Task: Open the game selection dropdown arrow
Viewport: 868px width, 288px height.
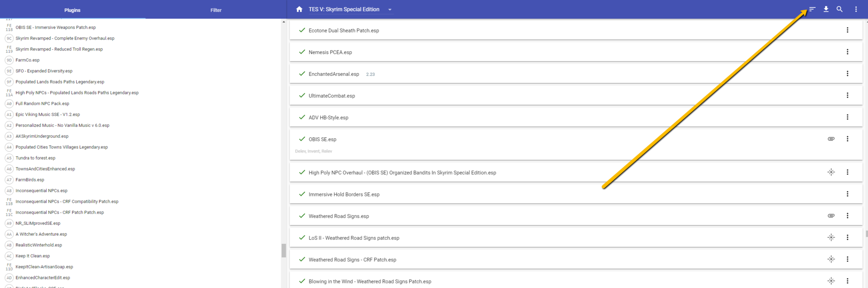Action: [390, 9]
